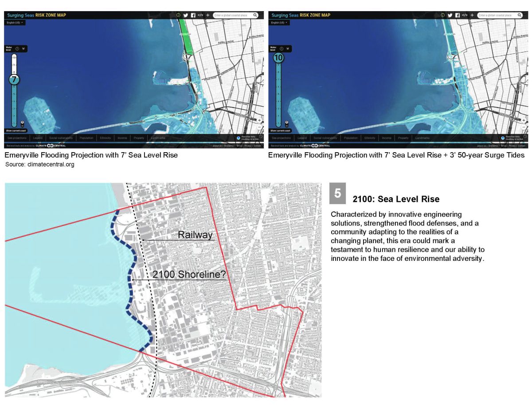This screenshot has height=409, width=532.
Task: Select the Social vulnerability tab in the left map
Action: [61, 138]
